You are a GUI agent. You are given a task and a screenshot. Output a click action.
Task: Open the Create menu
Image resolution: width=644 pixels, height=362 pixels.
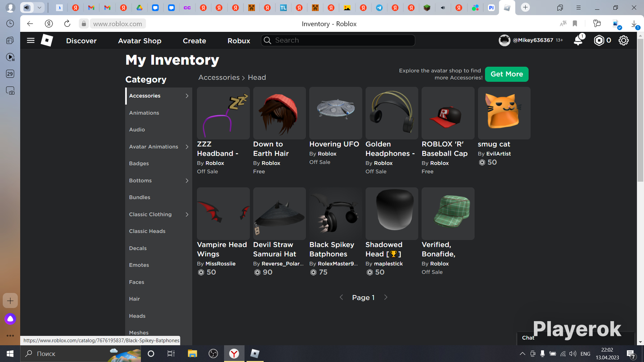click(x=195, y=41)
